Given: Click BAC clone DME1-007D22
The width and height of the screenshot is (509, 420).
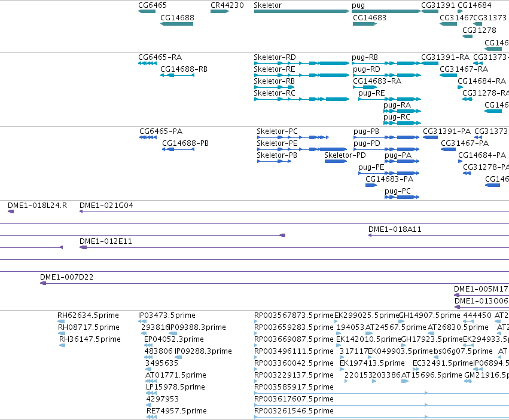Looking at the screenshot, I should click(x=275, y=283).
